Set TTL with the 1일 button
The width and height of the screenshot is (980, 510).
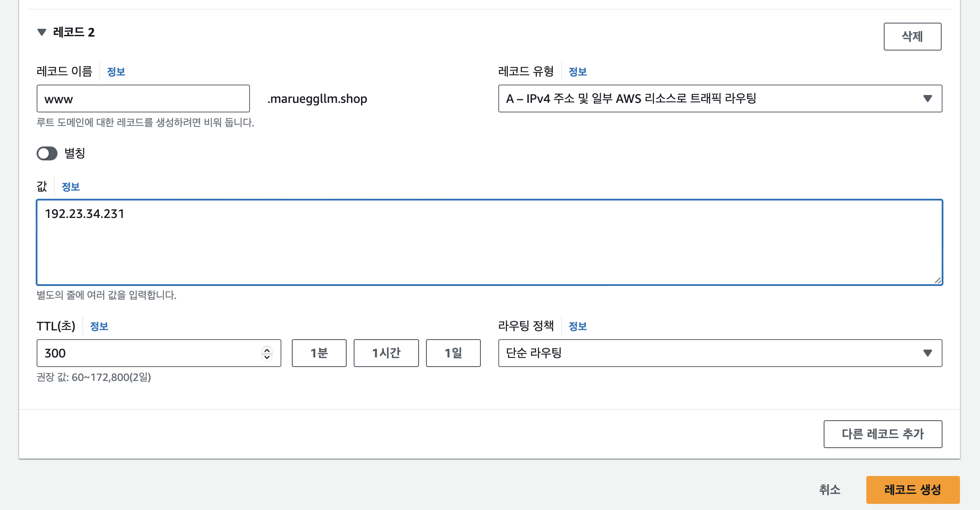coord(453,354)
